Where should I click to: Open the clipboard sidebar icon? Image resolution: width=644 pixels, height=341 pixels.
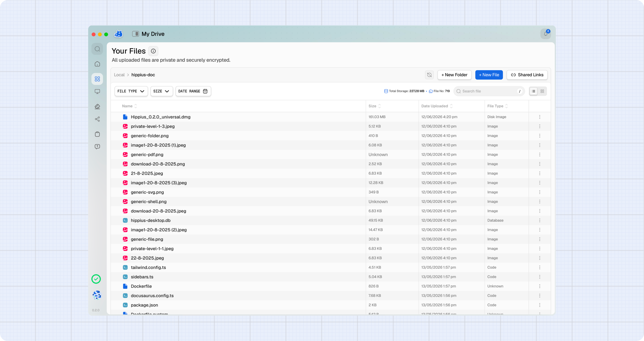coord(97,134)
